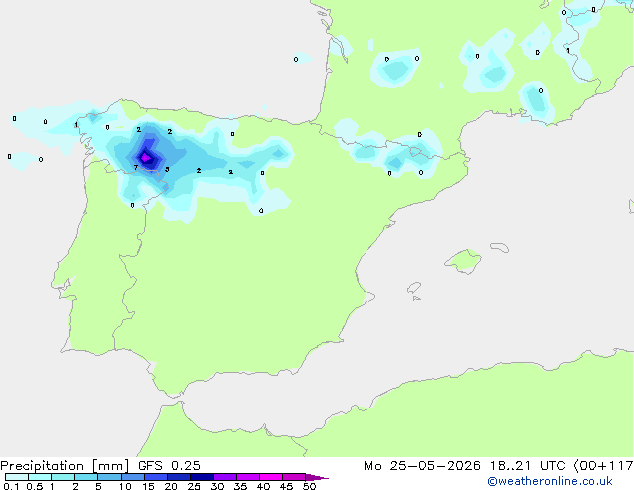Click the 30 mm purple legend swatch
Viewport: 634px width, 490px height.
[x=224, y=477]
